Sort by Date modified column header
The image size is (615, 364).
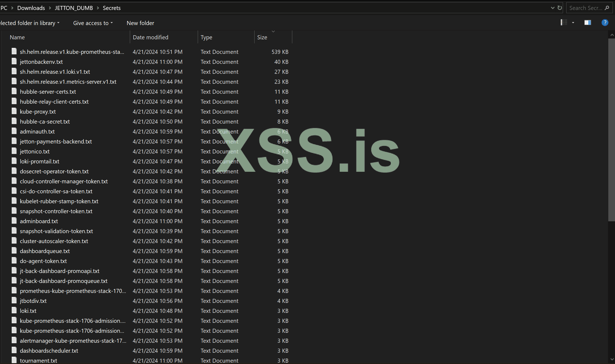pos(150,37)
